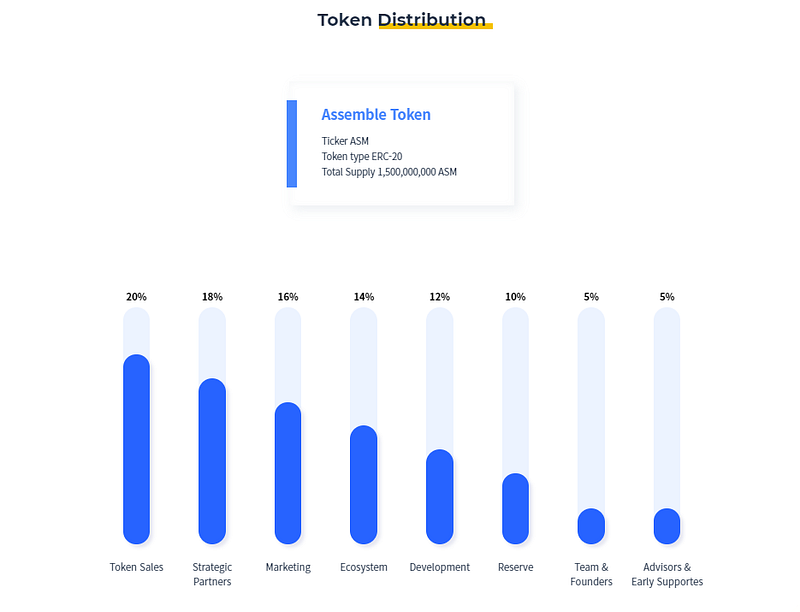800x612 pixels.
Task: Click the Marketing blue bar
Action: [x=288, y=473]
